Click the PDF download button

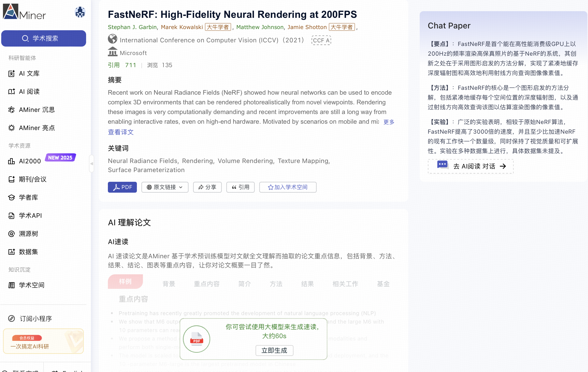122,187
